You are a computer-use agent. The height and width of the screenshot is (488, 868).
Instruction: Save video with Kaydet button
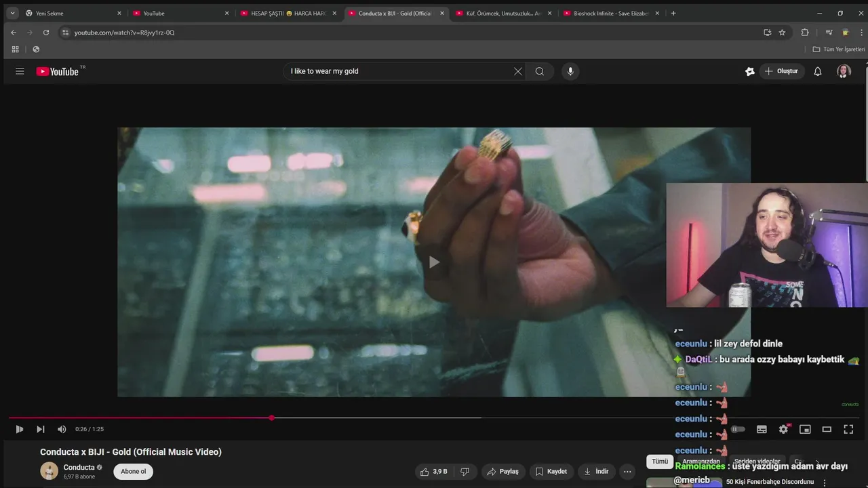click(551, 472)
